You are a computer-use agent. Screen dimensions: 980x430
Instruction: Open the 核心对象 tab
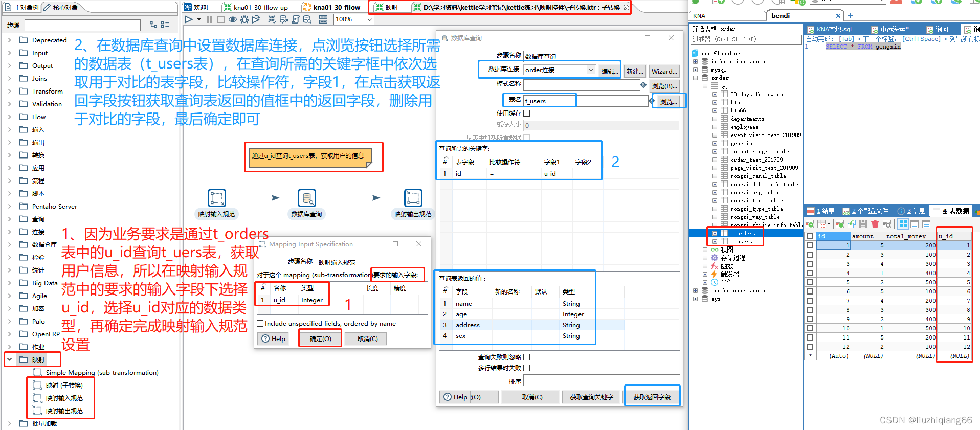tap(61, 7)
